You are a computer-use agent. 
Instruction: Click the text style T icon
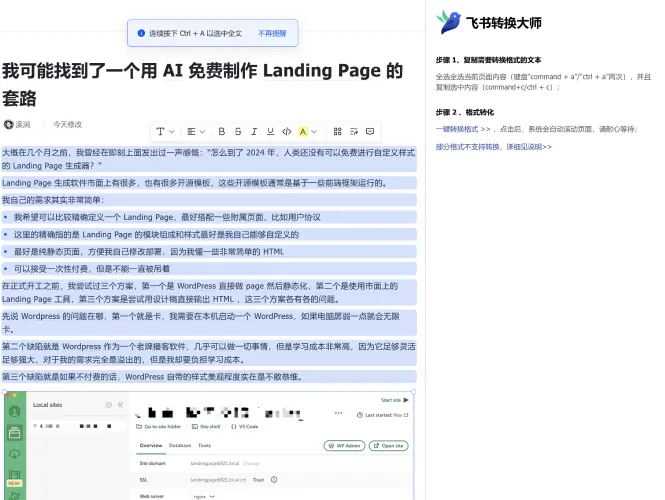pyautogui.click(x=160, y=131)
